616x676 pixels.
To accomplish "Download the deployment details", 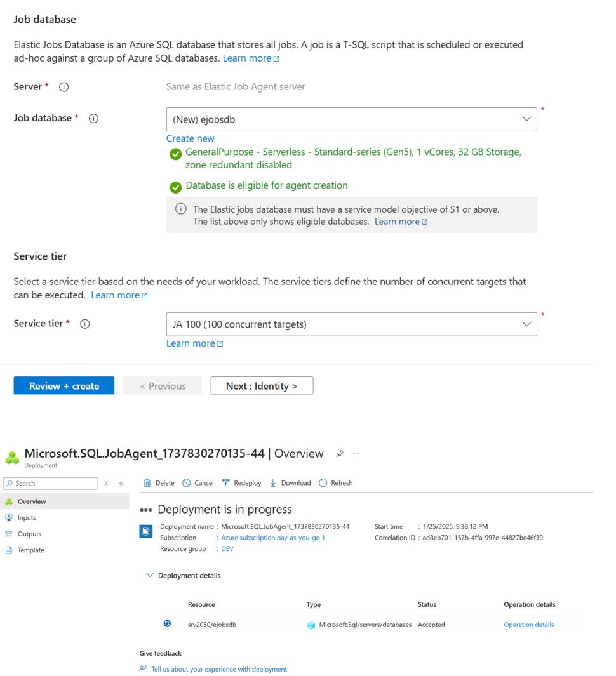I will [290, 483].
